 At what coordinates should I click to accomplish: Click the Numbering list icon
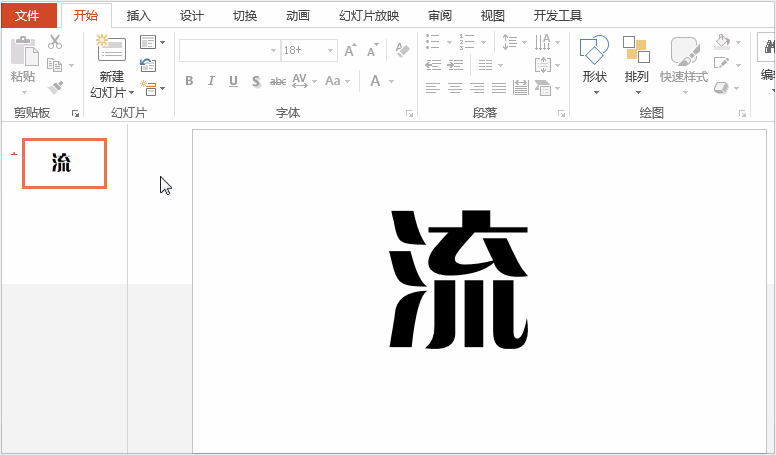[467, 42]
